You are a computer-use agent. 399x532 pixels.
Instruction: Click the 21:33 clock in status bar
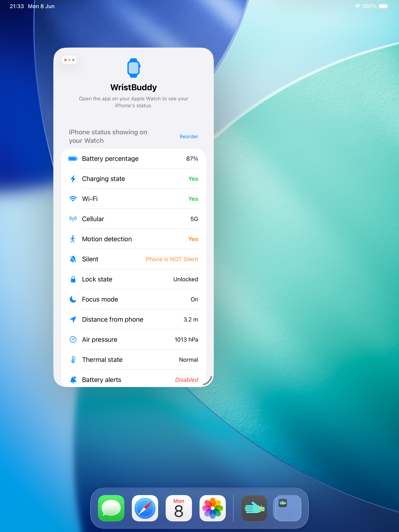pyautogui.click(x=17, y=6)
